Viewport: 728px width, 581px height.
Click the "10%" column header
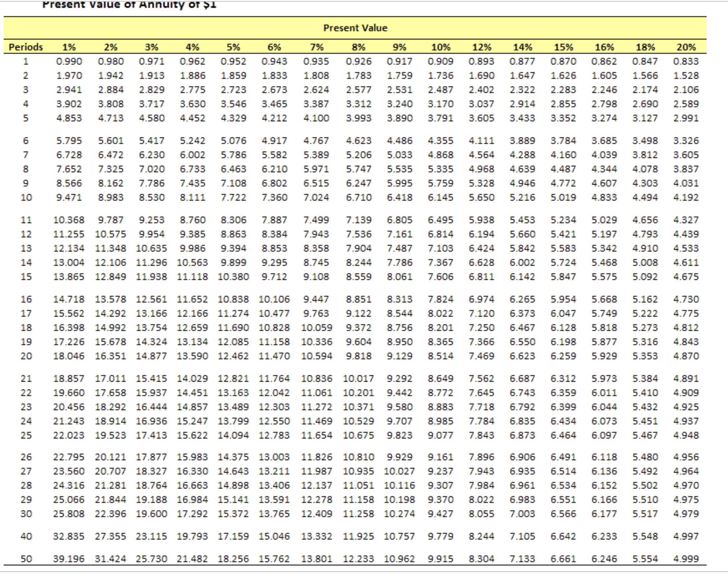441,47
